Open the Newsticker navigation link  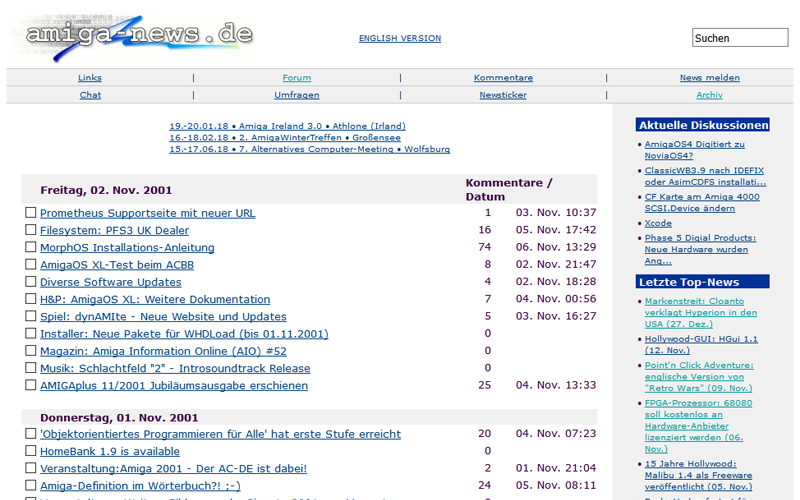(503, 95)
